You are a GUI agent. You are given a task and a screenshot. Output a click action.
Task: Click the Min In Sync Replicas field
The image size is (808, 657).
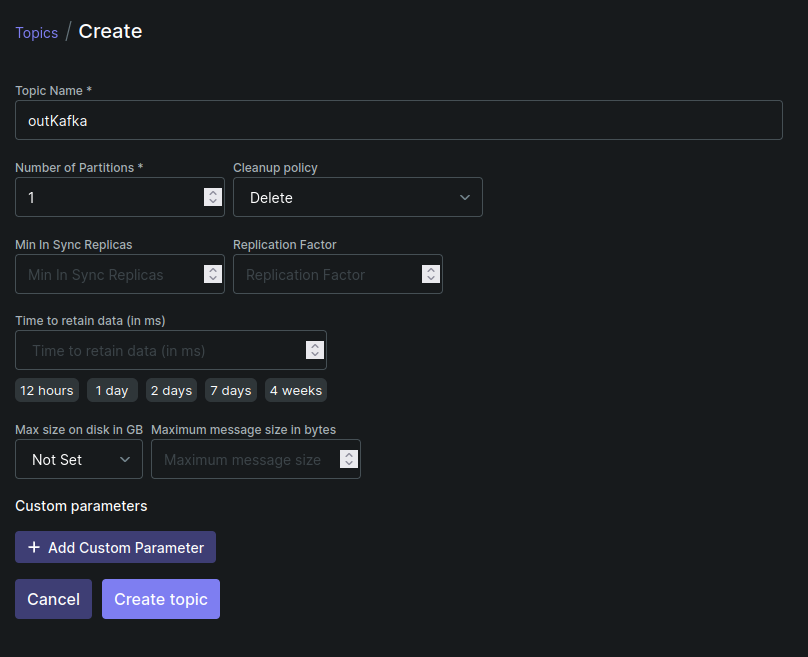pyautogui.click(x=106, y=274)
